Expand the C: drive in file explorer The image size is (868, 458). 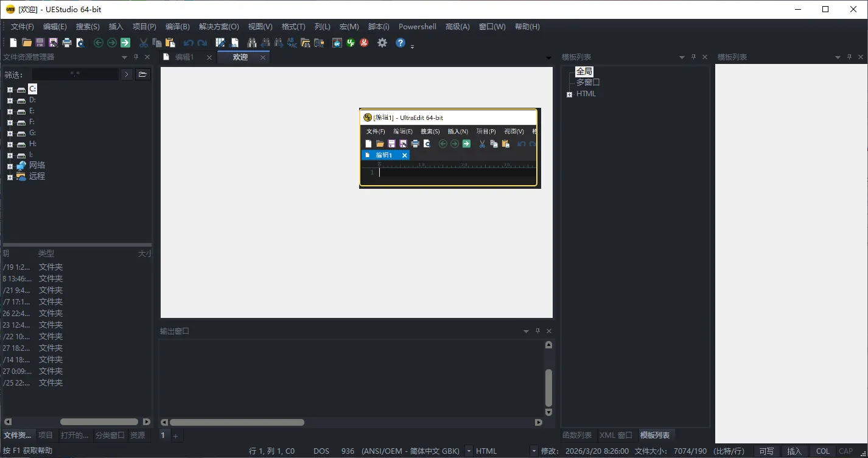pyautogui.click(x=9, y=89)
